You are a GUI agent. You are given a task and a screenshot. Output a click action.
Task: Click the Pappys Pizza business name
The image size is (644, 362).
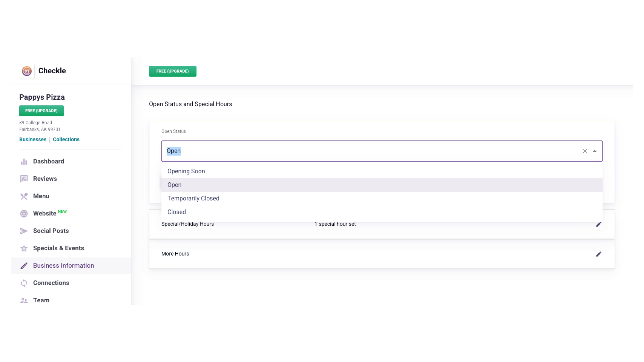42,97
